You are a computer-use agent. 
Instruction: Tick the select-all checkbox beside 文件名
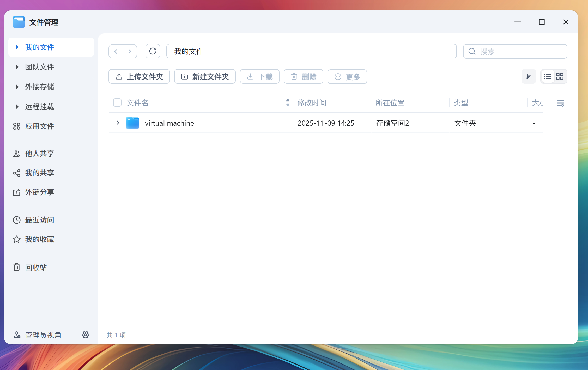[117, 102]
